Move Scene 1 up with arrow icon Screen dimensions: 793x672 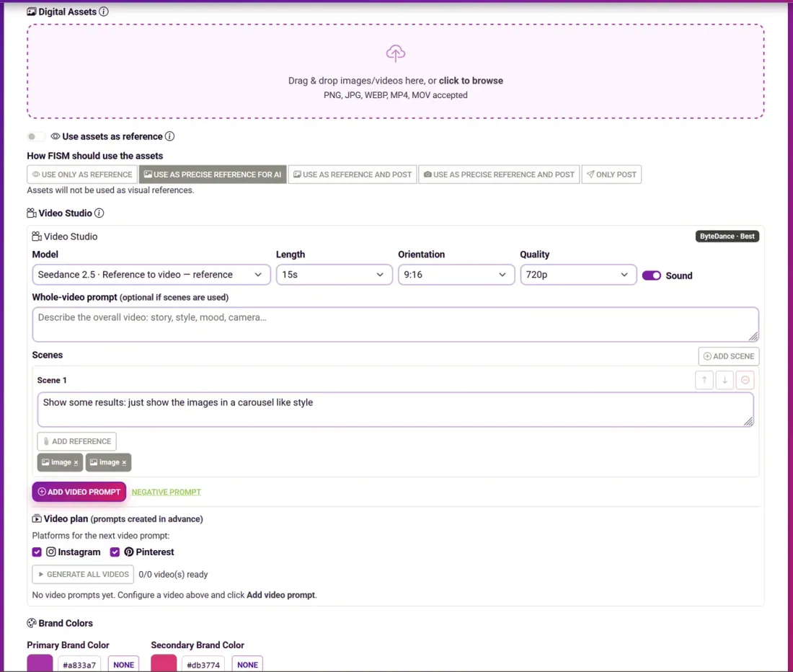(x=704, y=380)
